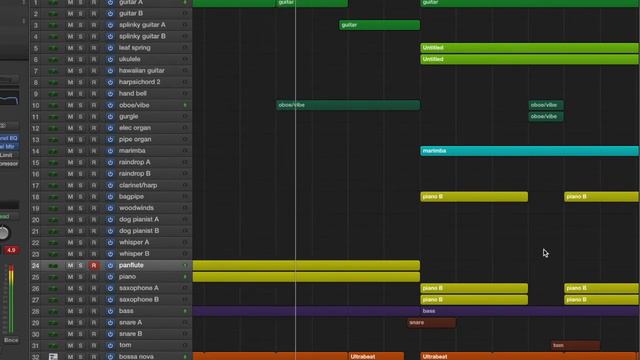Mute the guitar B track
Viewport: 640px width, 360px height.
[70, 13]
